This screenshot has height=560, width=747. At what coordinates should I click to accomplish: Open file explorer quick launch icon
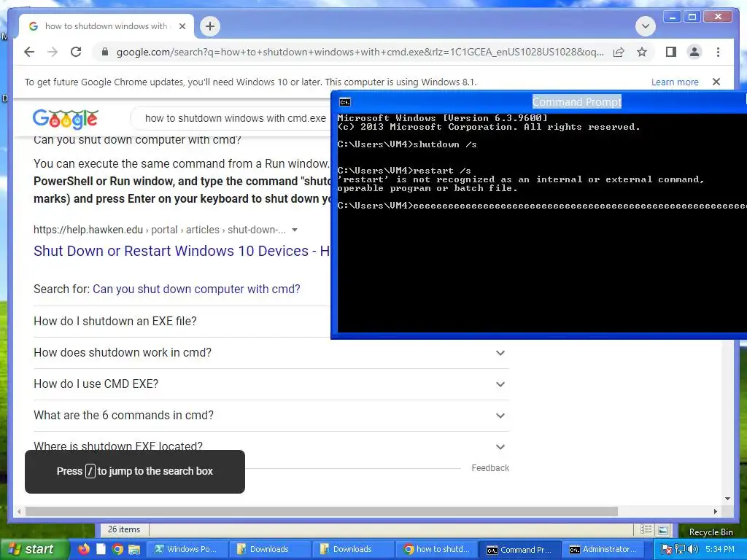134,550
